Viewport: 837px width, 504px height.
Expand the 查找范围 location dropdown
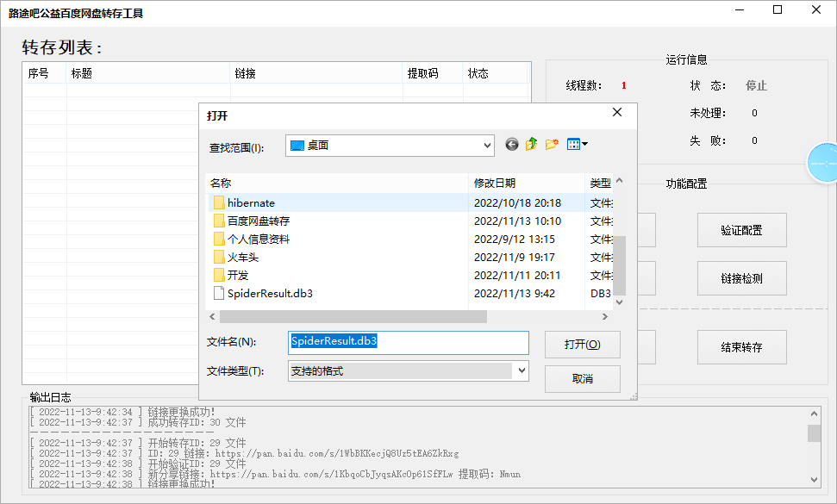487,146
